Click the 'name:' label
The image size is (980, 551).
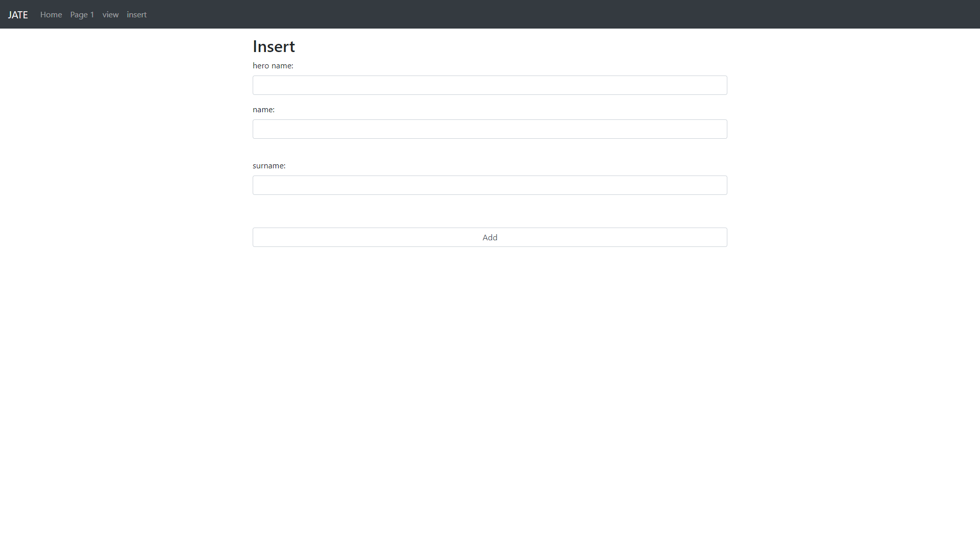[263, 110]
